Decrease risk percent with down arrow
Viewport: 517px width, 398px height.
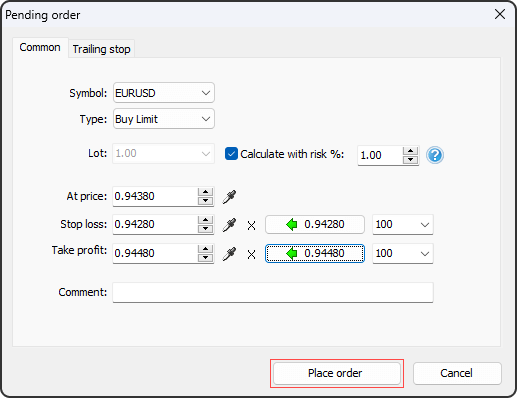[x=410, y=160]
